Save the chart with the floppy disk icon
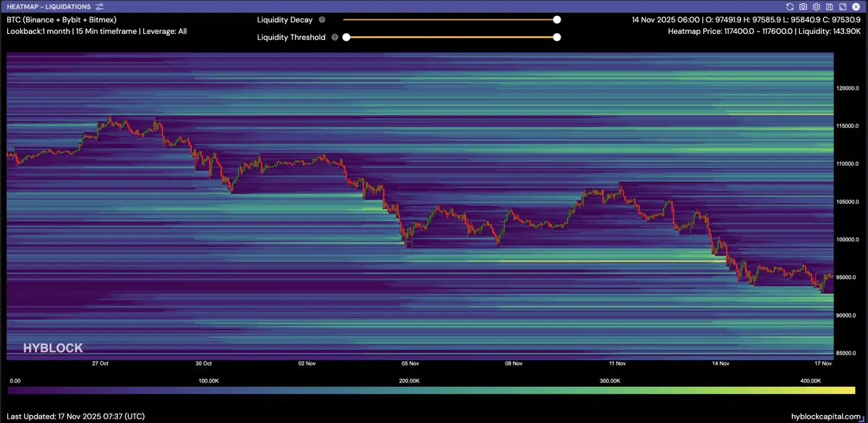 click(x=829, y=7)
